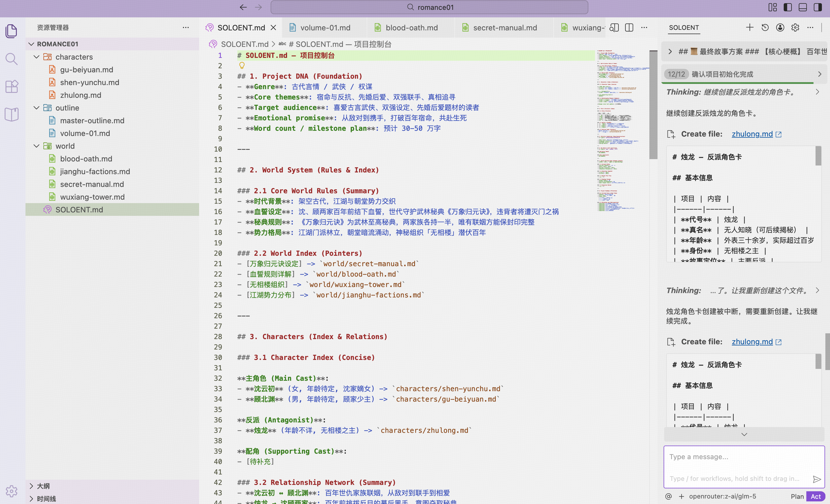
Task: Click the first zhulong code block scrollbar
Action: 818,156
